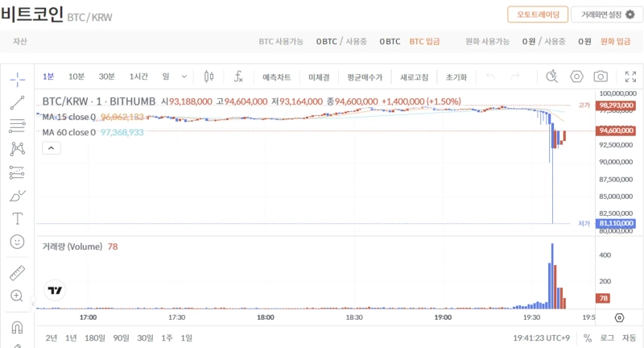The width and height of the screenshot is (644, 348).
Task: Select the text annotation tool
Action: [x=17, y=218]
